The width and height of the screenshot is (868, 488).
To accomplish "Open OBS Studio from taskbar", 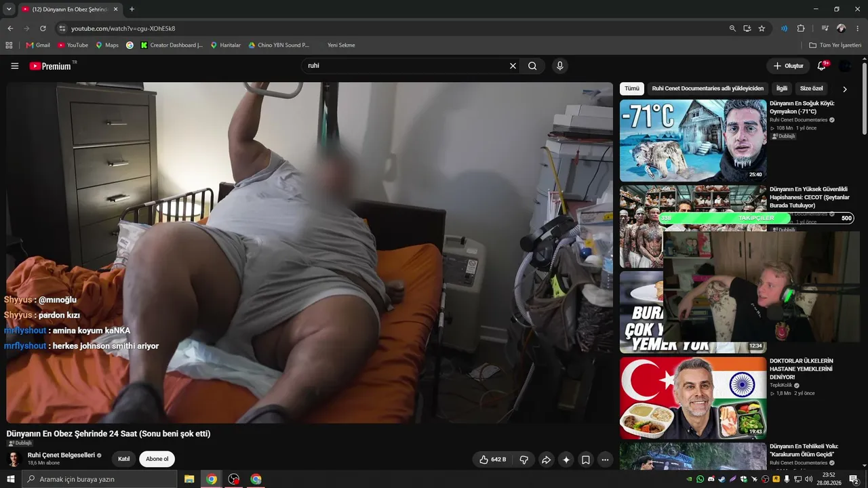I will click(x=234, y=479).
